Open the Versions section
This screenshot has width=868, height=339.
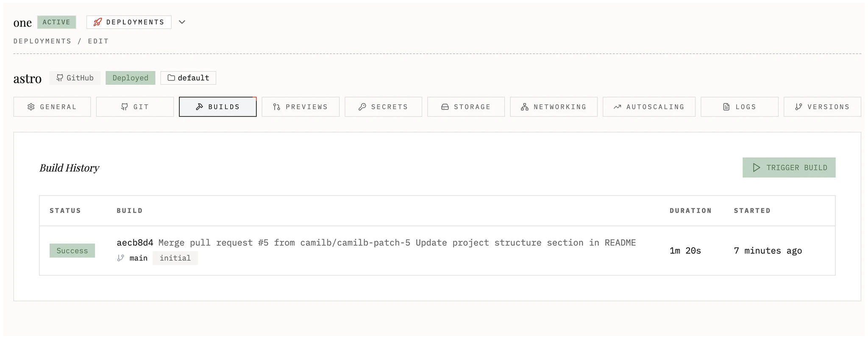pyautogui.click(x=822, y=107)
